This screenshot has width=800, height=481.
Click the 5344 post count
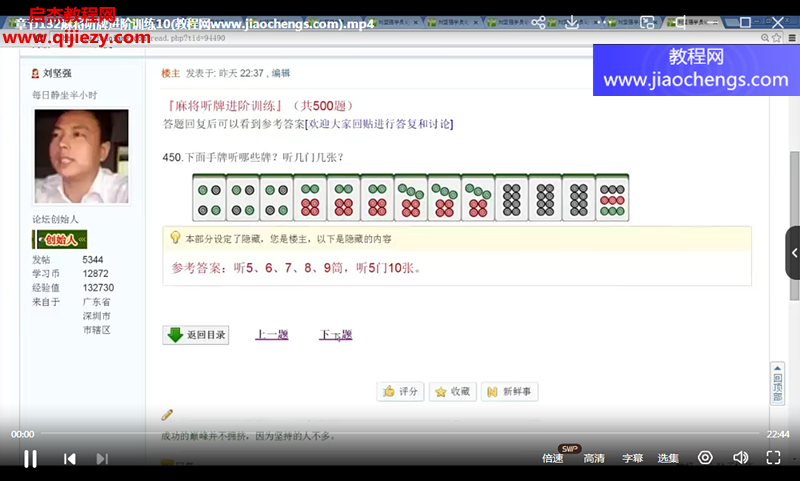coord(93,260)
